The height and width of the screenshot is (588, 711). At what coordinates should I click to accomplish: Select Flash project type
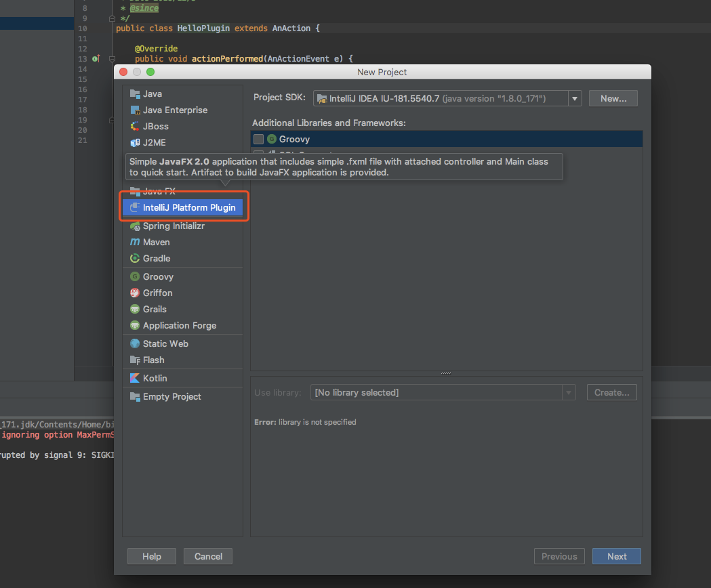182,360
